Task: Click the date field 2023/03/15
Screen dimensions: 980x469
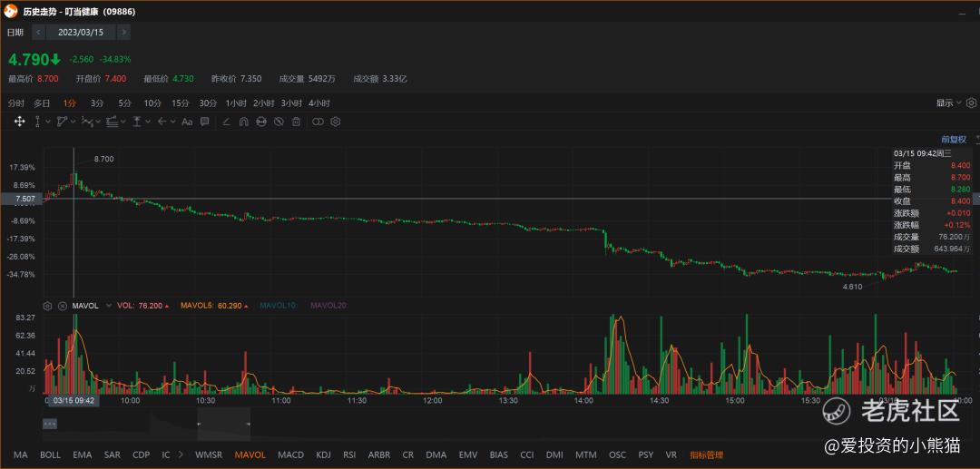Action: [x=81, y=32]
